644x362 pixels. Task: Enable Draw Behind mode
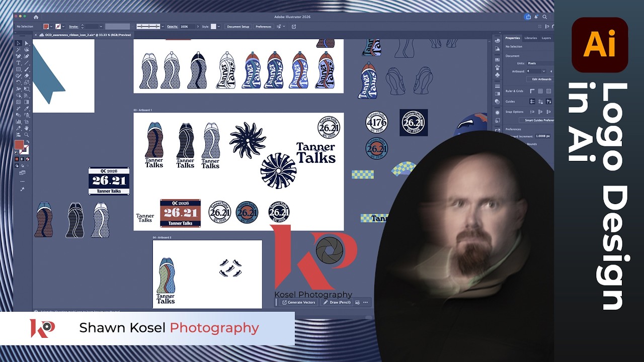(22, 165)
